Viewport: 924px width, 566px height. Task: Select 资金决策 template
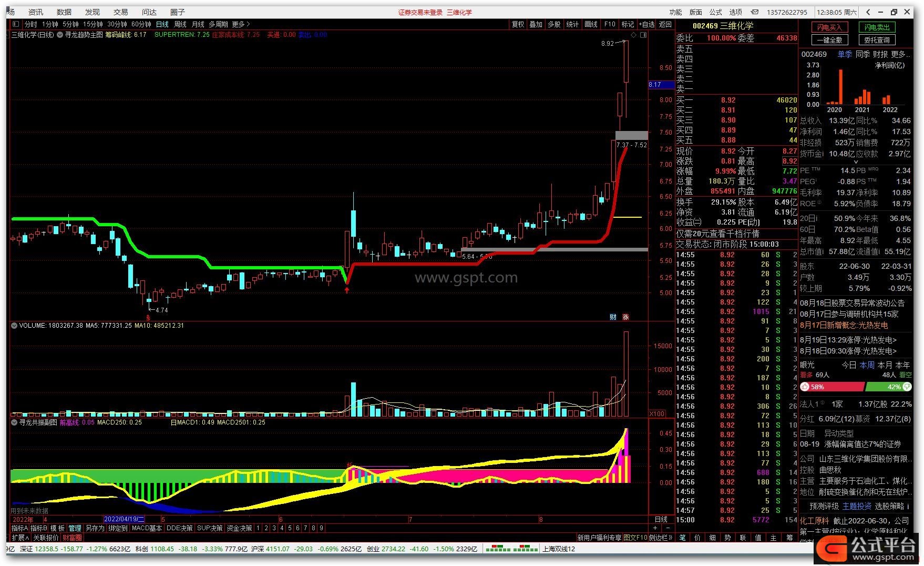pyautogui.click(x=240, y=528)
